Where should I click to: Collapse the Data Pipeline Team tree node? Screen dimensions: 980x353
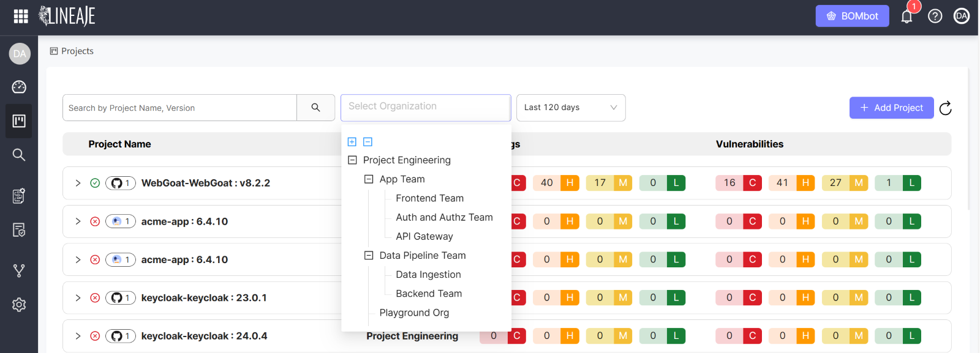(x=369, y=256)
